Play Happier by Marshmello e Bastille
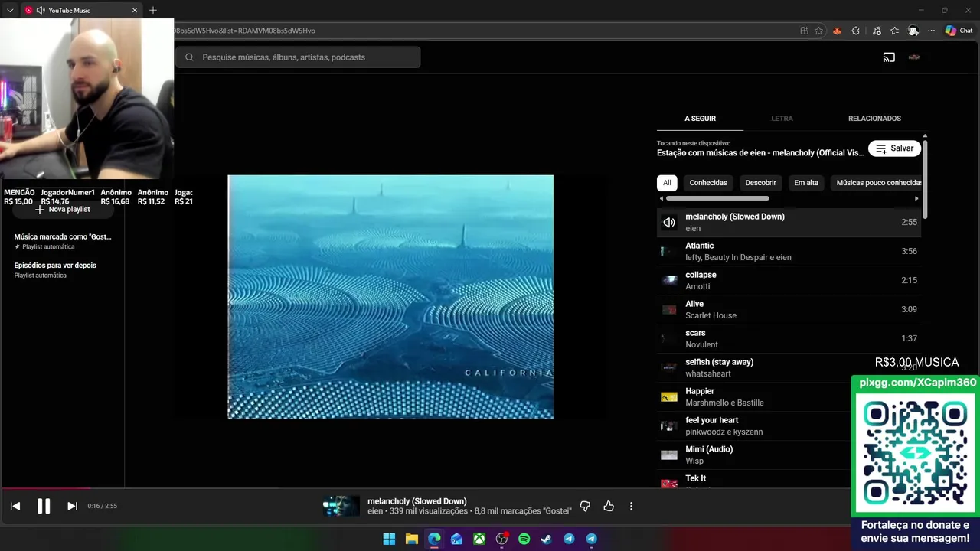Screen dimensions: 980x551 point(754,397)
